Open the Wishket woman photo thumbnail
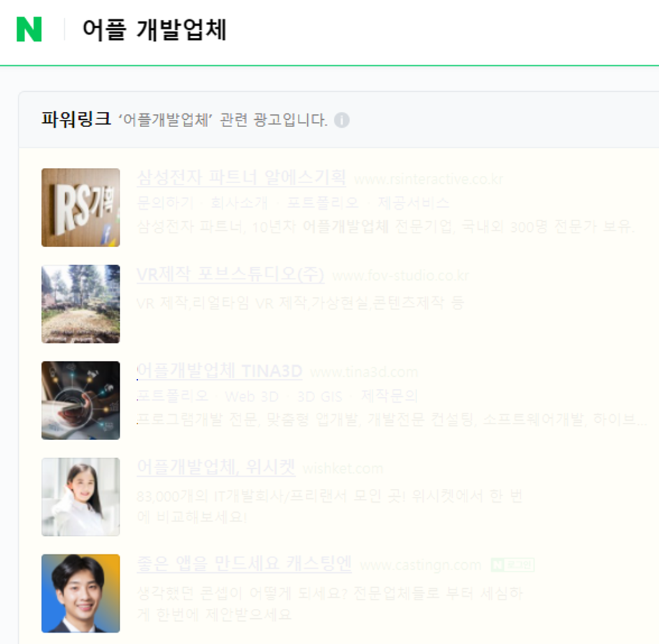 (80, 497)
